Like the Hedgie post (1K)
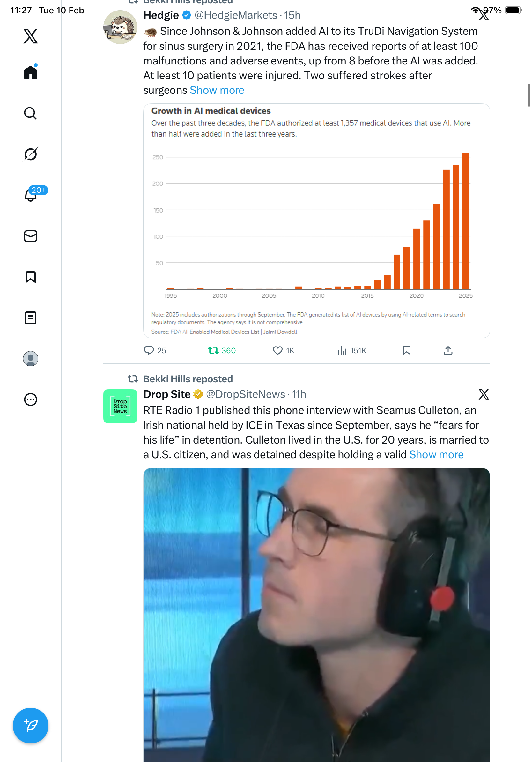The width and height of the screenshot is (532, 762). pyautogui.click(x=284, y=350)
